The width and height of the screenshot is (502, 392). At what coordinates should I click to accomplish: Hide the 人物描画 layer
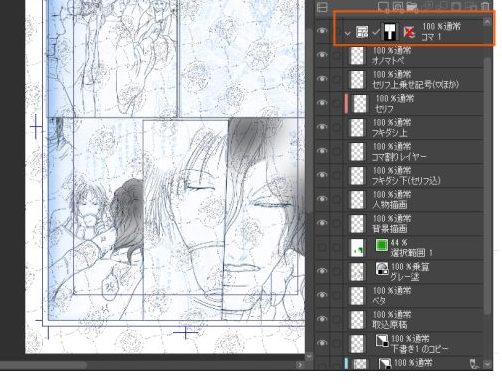pyautogui.click(x=322, y=199)
